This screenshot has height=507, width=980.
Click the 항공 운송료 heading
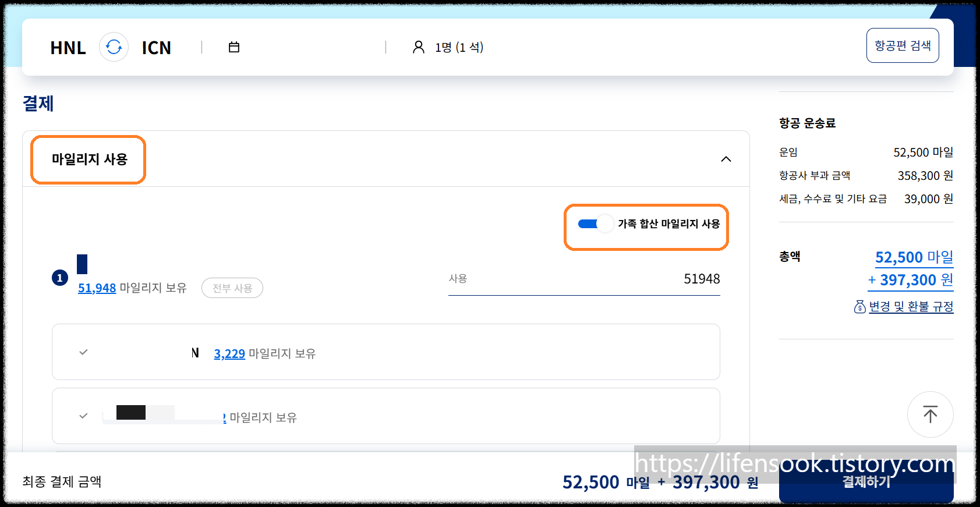807,123
